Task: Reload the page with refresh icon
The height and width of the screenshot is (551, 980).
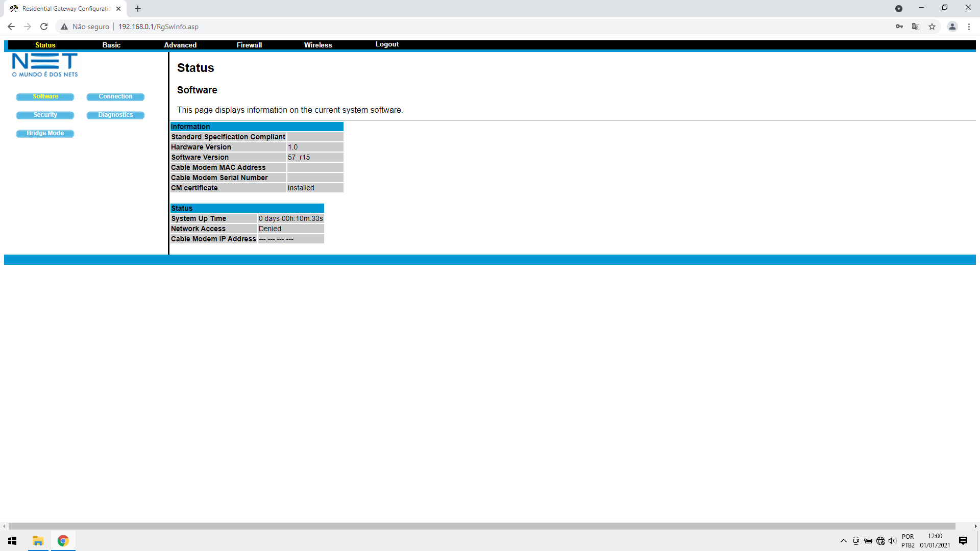Action: pos(44,27)
